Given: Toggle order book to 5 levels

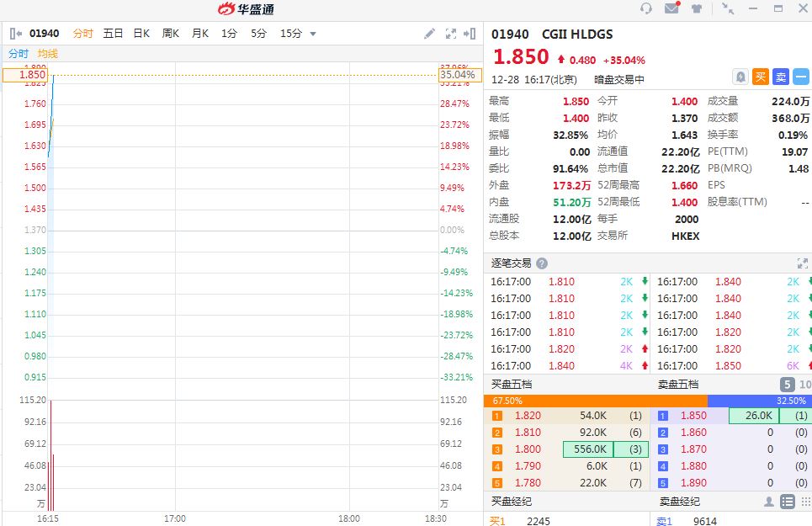Looking at the screenshot, I should tap(787, 385).
